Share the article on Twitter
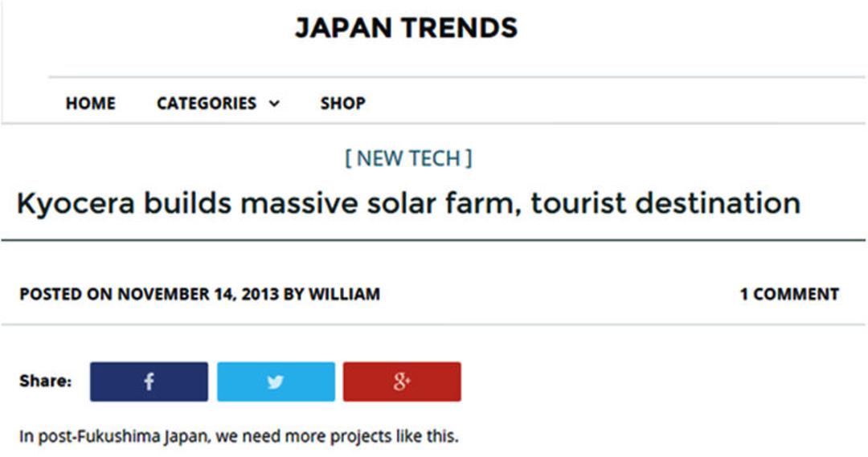This screenshot has width=868, height=457. [x=276, y=382]
